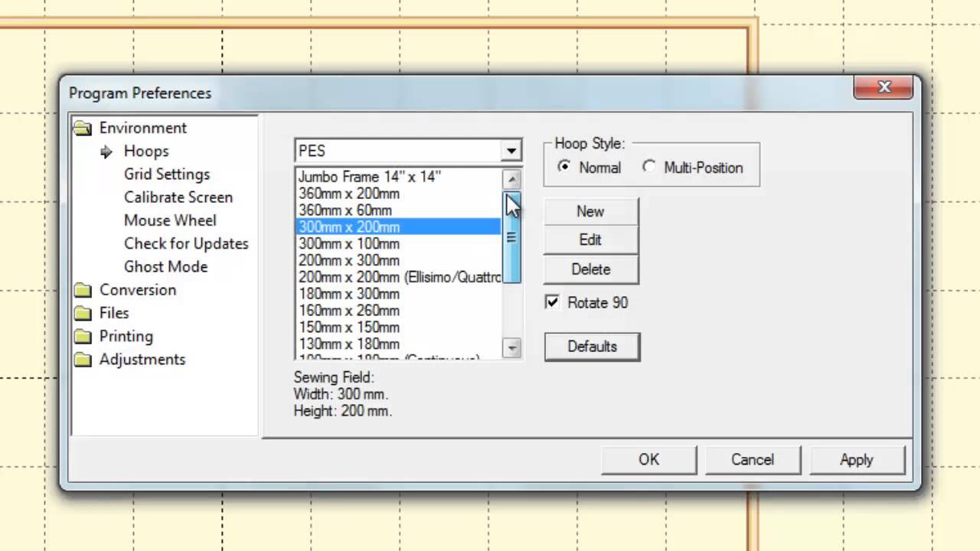Image resolution: width=980 pixels, height=551 pixels.
Task: Open the Ghost Mode page
Action: point(165,266)
